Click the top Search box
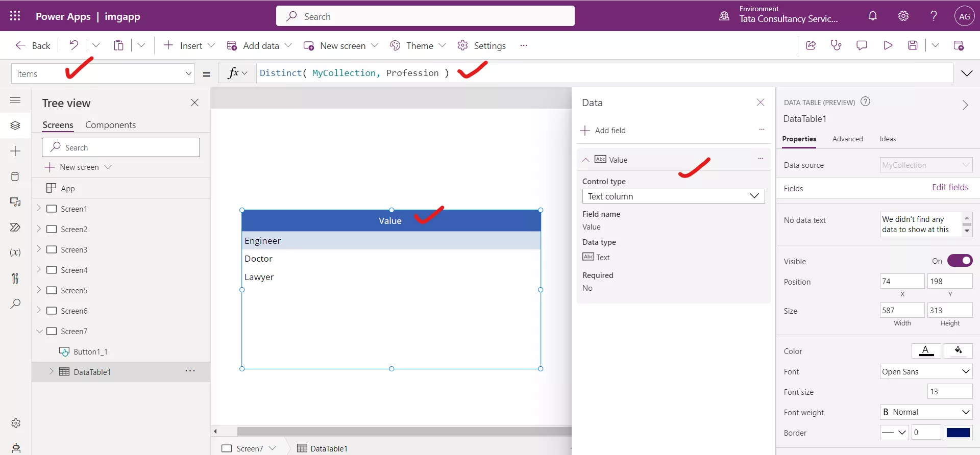The image size is (980, 455). (425, 16)
